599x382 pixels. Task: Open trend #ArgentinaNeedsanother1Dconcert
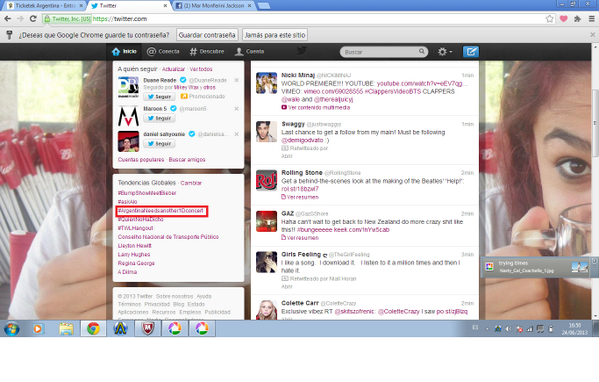click(x=160, y=211)
